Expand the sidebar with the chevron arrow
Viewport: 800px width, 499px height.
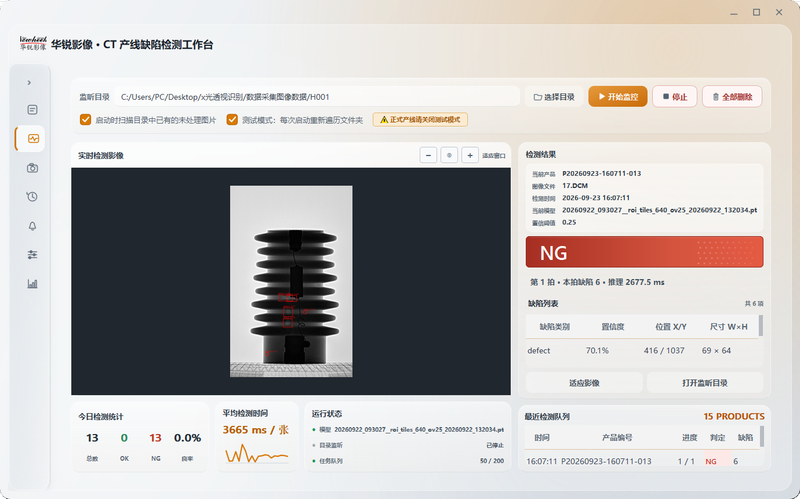click(29, 83)
